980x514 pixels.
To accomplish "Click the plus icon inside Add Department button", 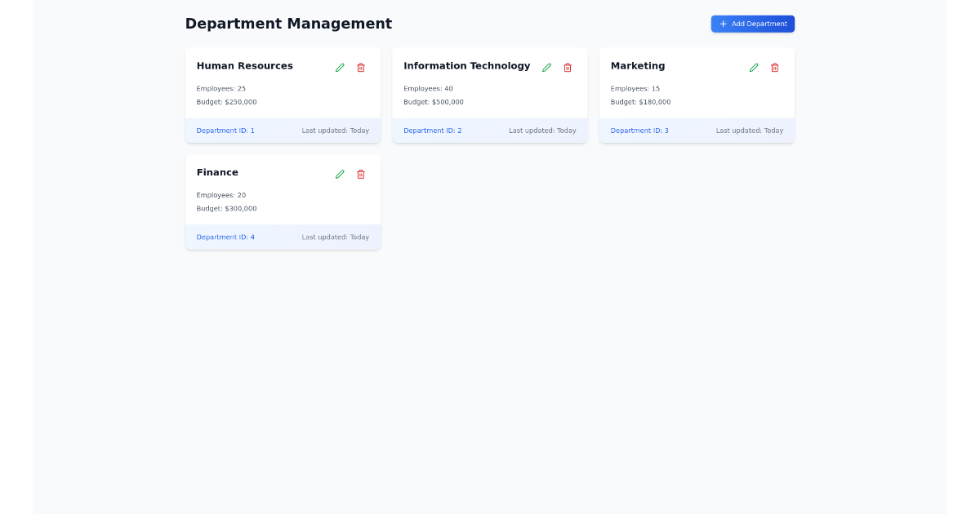I will [724, 24].
